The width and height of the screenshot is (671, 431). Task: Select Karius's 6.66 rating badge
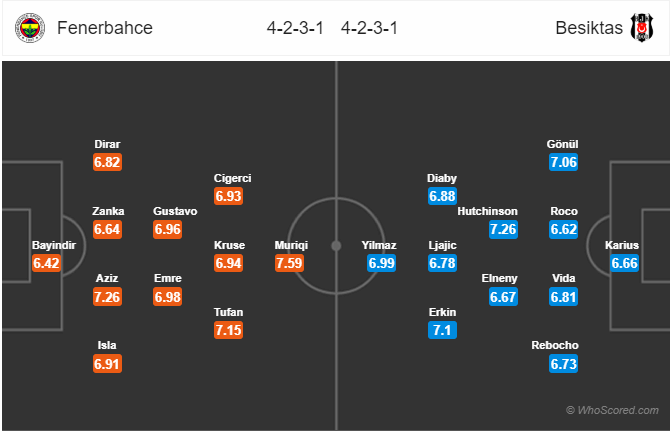pos(624,263)
